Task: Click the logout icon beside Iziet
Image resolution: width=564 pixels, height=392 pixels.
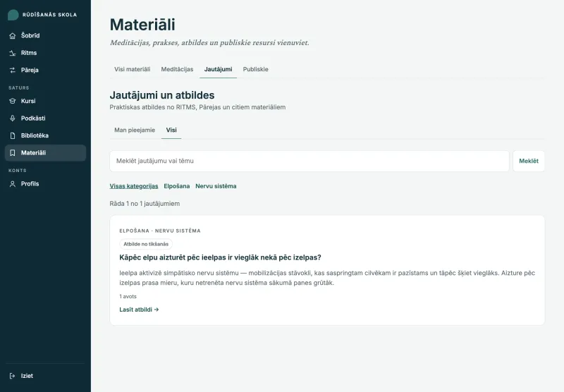Action: tap(13, 376)
